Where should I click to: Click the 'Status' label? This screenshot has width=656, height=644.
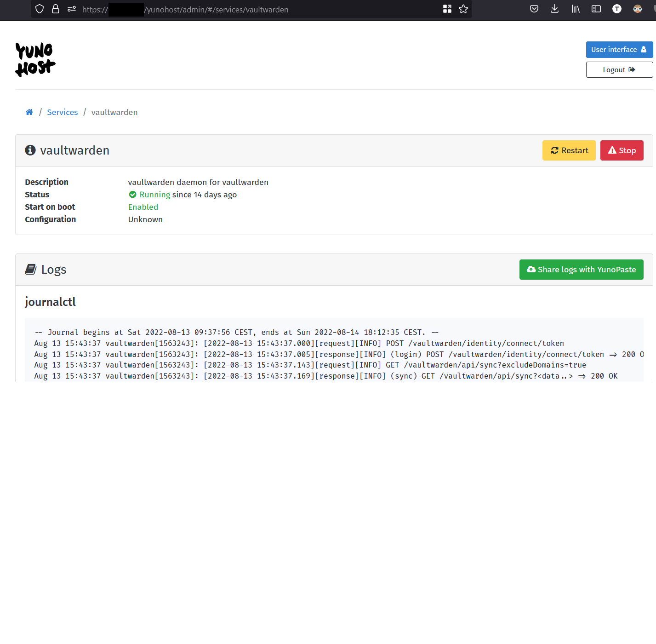[x=37, y=195]
